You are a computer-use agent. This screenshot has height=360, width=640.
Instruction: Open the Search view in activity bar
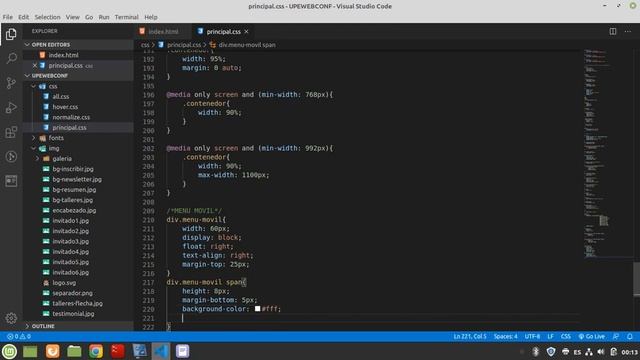[x=11, y=58]
